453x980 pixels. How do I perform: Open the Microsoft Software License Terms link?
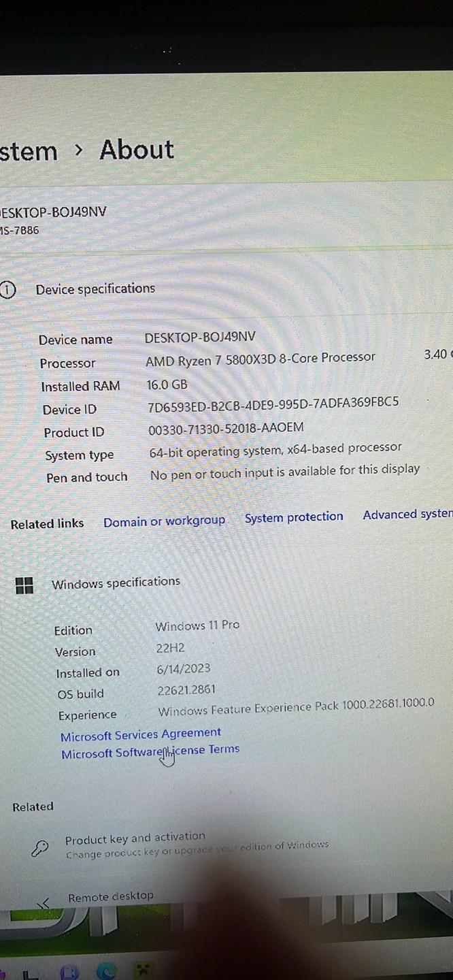[150, 751]
